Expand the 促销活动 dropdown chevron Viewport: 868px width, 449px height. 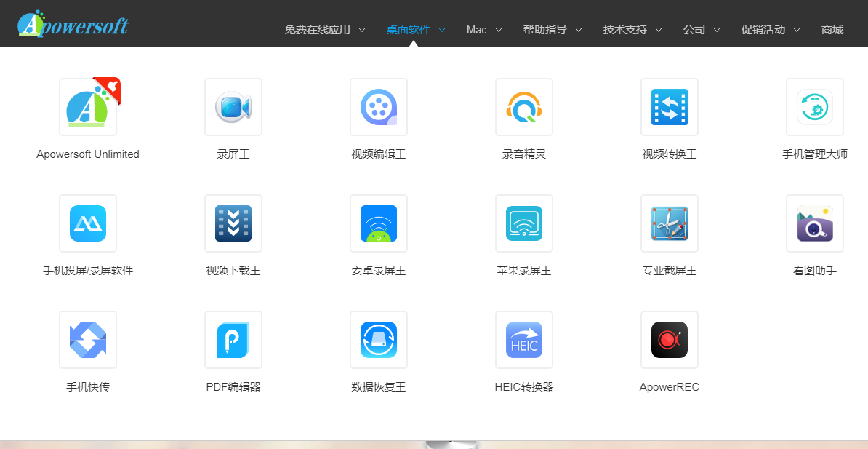(x=797, y=30)
